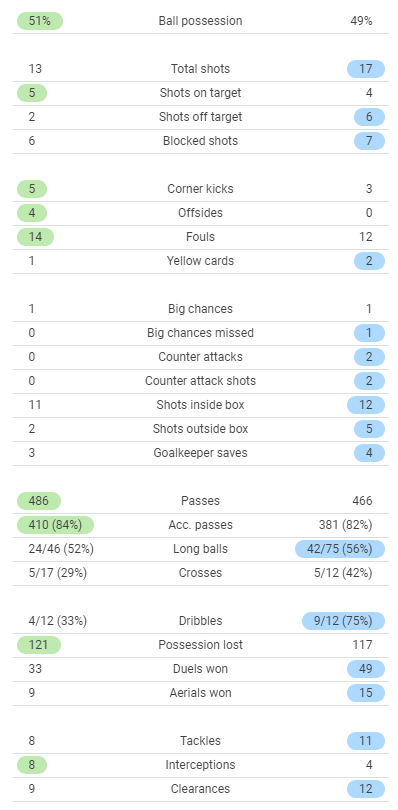Click the Shots on target label
Screen dimensions: 398x810
point(201,93)
